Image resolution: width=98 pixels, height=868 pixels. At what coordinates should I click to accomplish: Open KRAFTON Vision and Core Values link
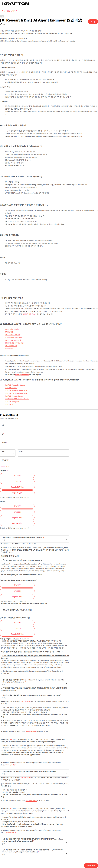(x=16, y=391)
